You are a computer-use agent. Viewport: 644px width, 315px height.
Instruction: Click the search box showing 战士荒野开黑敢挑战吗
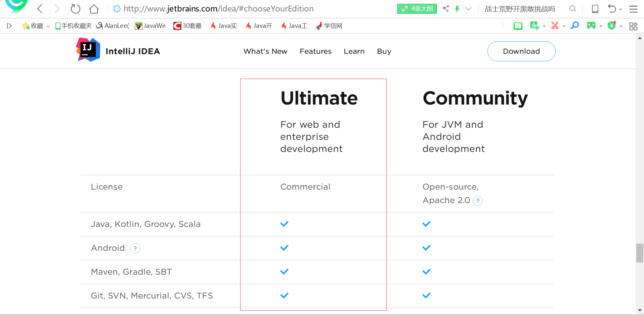click(520, 9)
